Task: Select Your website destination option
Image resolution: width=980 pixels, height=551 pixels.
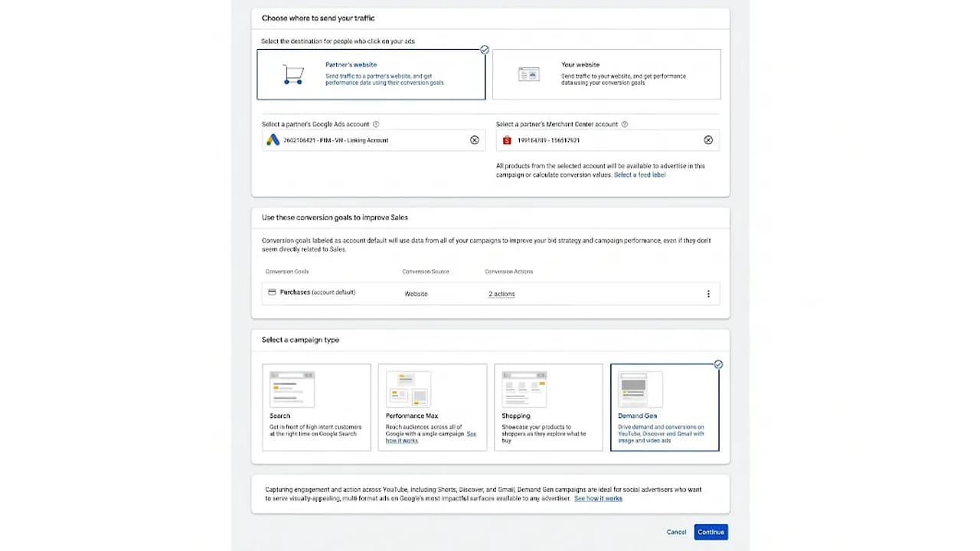Action: [606, 74]
